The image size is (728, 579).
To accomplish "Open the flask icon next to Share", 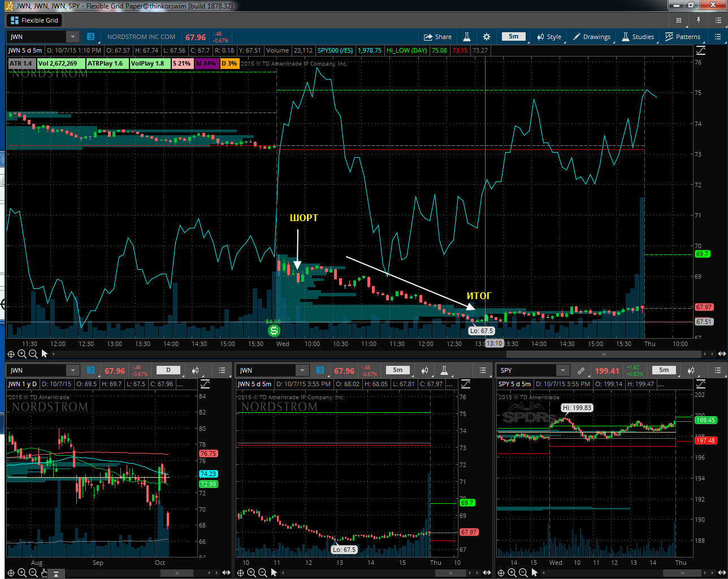I will (467, 37).
